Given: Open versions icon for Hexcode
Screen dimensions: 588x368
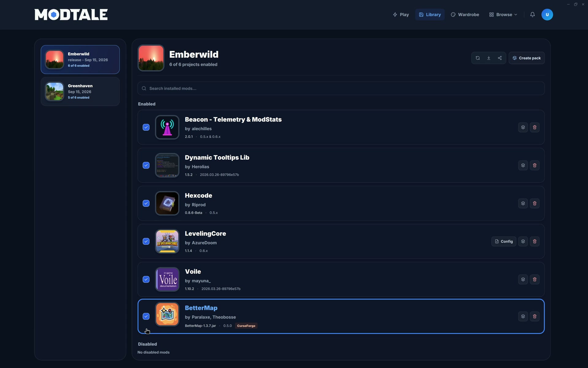Looking at the screenshot, I should pyautogui.click(x=523, y=203).
